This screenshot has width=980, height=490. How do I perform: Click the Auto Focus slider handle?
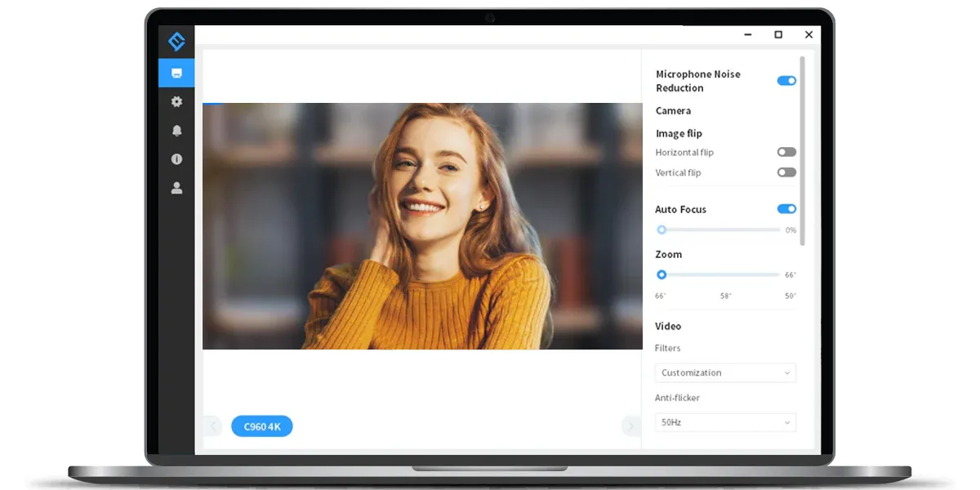pyautogui.click(x=661, y=230)
